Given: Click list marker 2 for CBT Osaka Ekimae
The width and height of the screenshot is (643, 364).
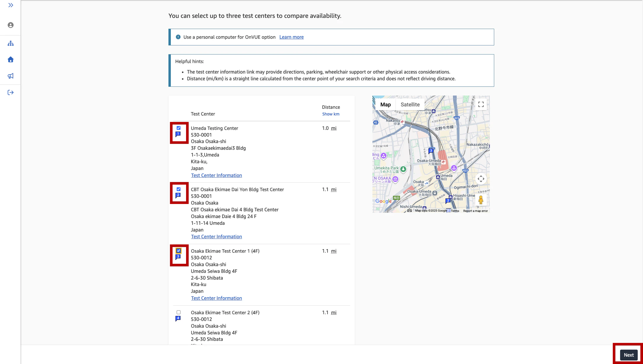Looking at the screenshot, I should [178, 195].
